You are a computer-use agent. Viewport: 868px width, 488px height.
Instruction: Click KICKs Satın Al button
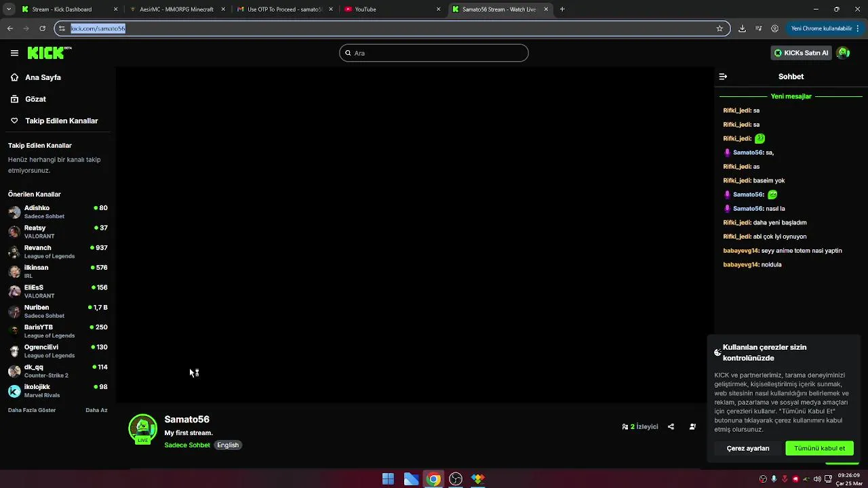click(801, 53)
